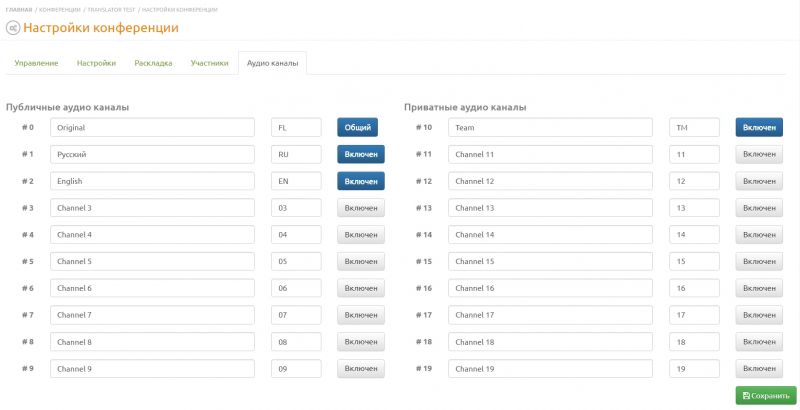Enable channel #8 with Включен button
The width and height of the screenshot is (800, 410).
pos(361,342)
